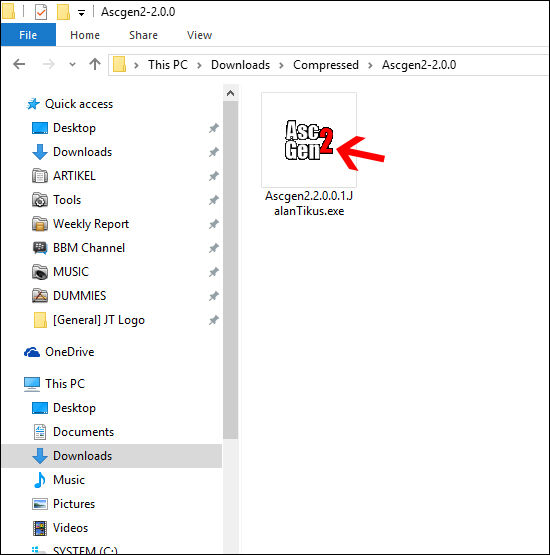
Task: Select OneDrive in navigation pane
Action: point(70,352)
